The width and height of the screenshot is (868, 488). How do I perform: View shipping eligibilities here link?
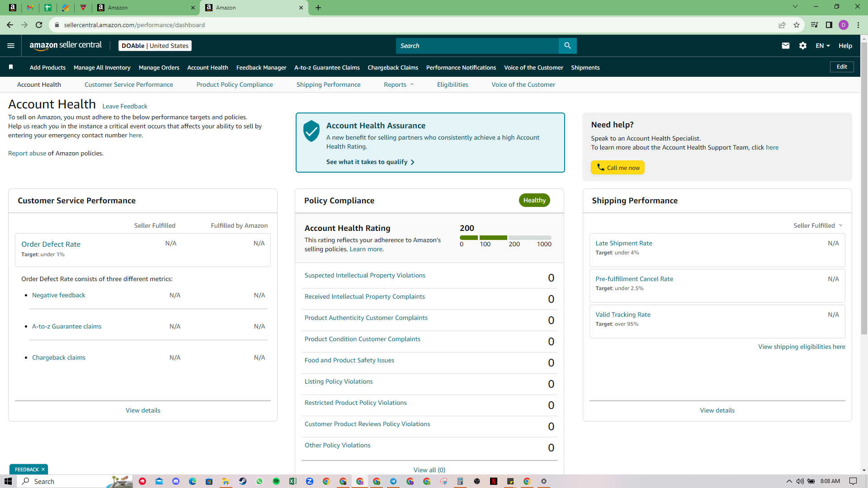(x=802, y=347)
